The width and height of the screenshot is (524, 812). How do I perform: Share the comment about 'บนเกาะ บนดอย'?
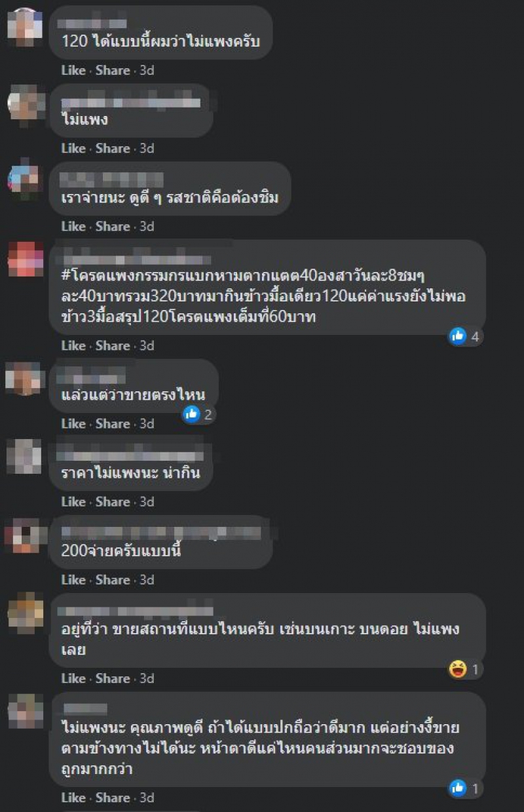click(113, 678)
